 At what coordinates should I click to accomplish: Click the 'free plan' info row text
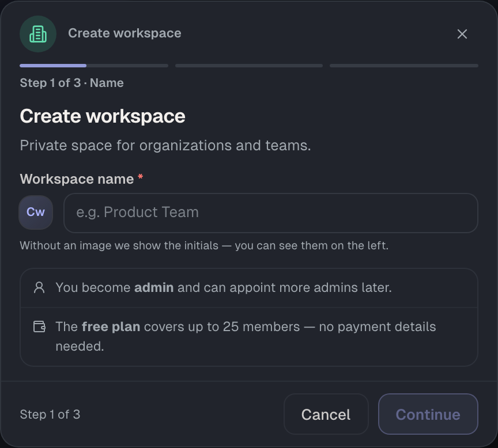pyautogui.click(x=246, y=336)
